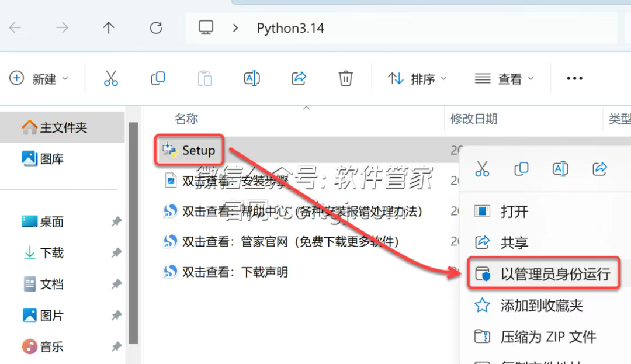631x364 pixels.
Task: Expand the address bar path chevron
Action: [x=235, y=28]
